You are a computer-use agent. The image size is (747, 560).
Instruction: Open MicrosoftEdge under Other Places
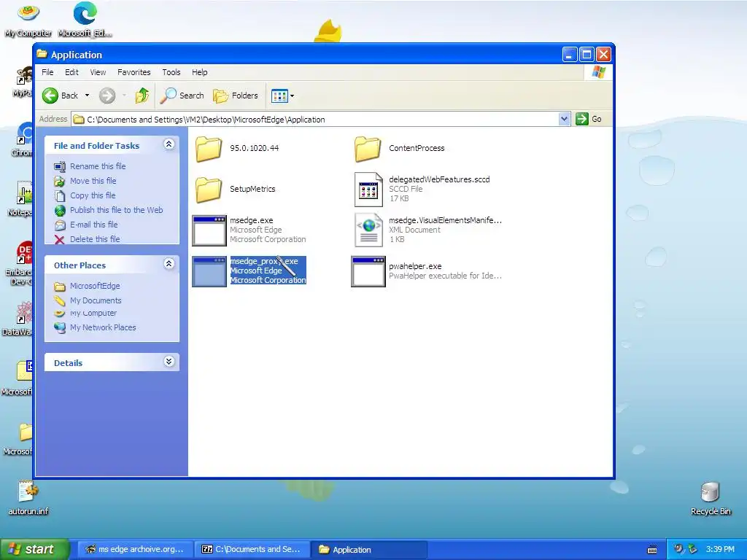pos(95,286)
